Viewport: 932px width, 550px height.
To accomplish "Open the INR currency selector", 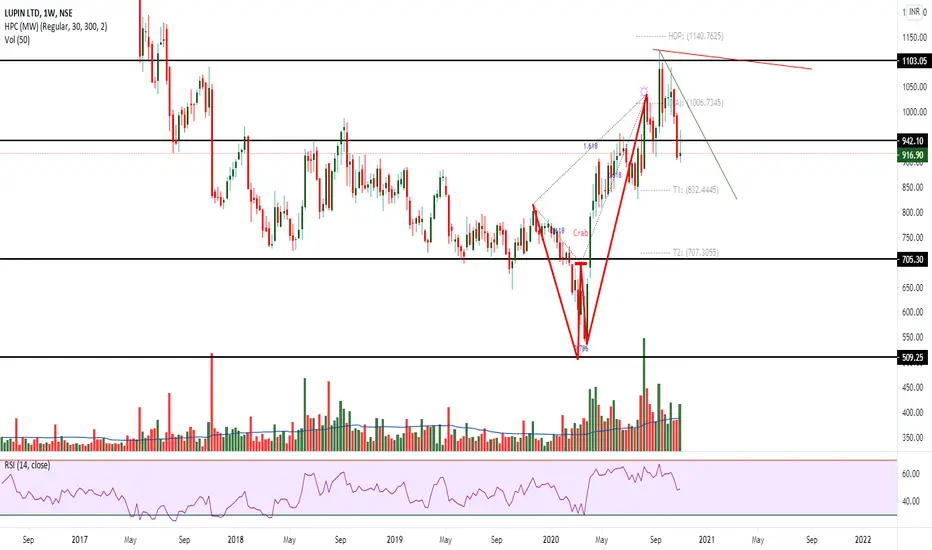I will 915,12.
